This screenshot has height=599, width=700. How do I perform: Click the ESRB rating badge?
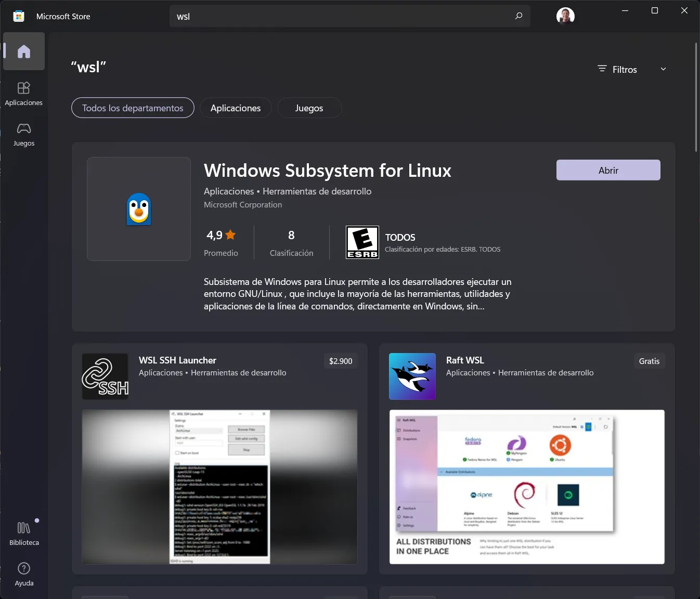362,242
